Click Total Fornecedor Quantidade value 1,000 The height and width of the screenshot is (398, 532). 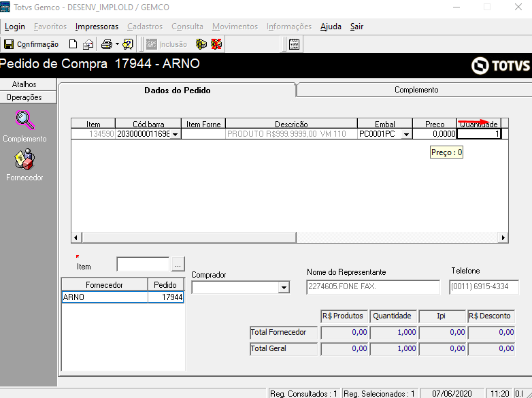[393, 332]
